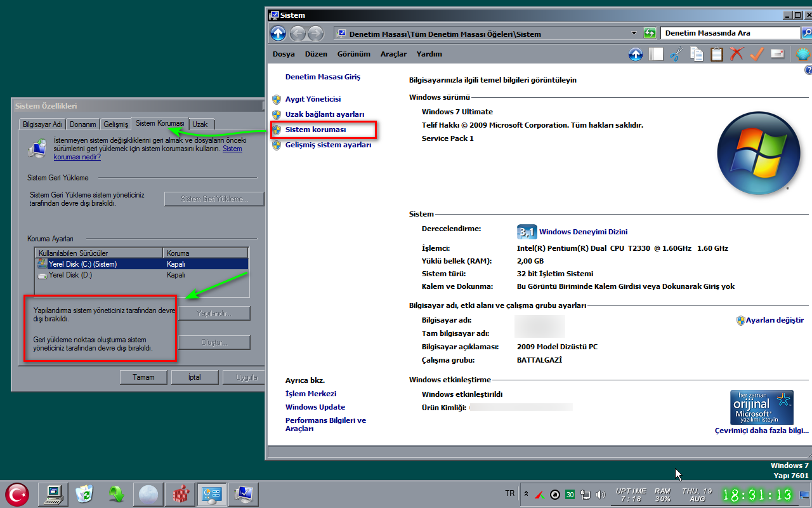Click the Tamam button in Sistem Özellikleri
Viewport: 812px width, 508px height.
pos(143,377)
